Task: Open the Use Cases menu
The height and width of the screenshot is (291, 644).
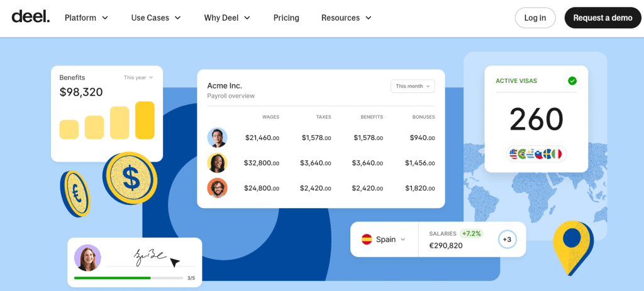Action: tap(156, 18)
